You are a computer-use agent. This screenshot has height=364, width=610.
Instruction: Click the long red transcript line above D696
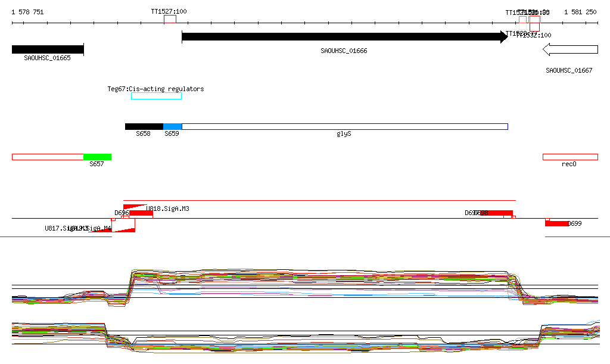click(x=319, y=201)
